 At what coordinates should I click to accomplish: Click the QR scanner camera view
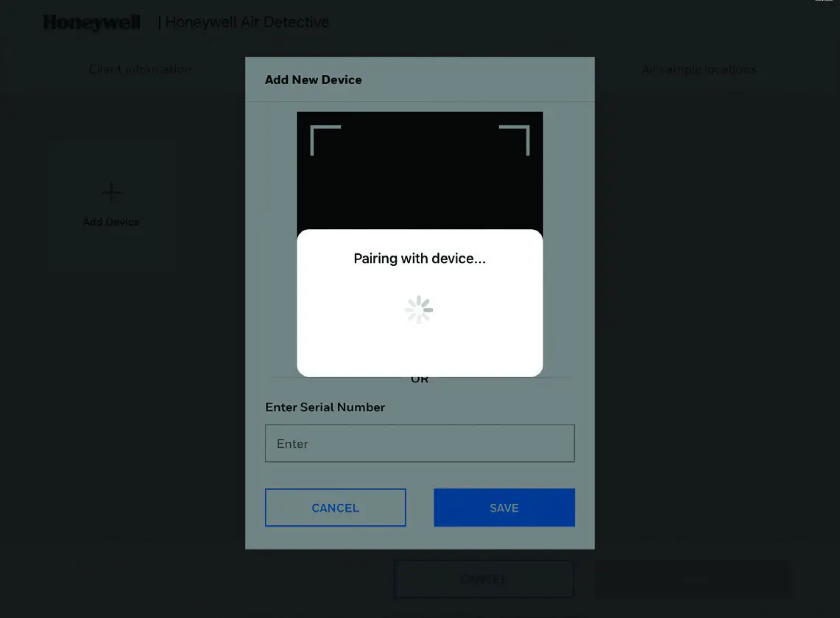420,170
